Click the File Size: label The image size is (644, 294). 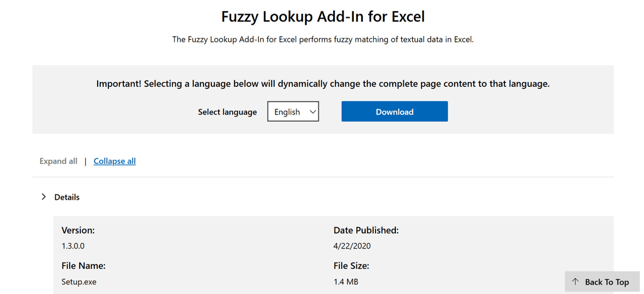click(351, 266)
